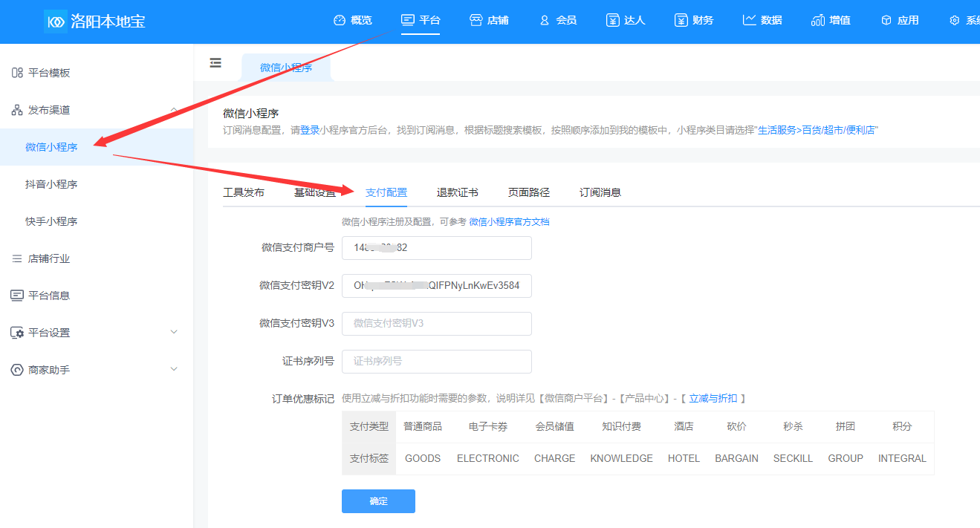This screenshot has width=980, height=528.
Task: Click the 达人 icon in top nav
Action: click(612, 20)
